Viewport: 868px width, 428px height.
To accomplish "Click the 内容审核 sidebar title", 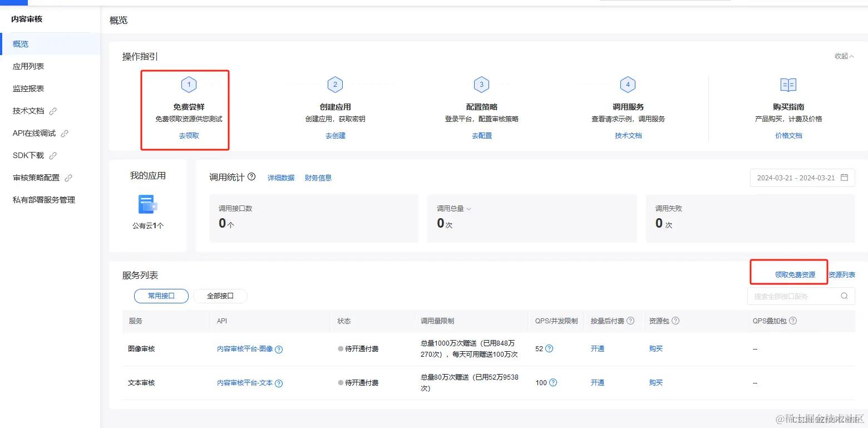I will coord(27,19).
